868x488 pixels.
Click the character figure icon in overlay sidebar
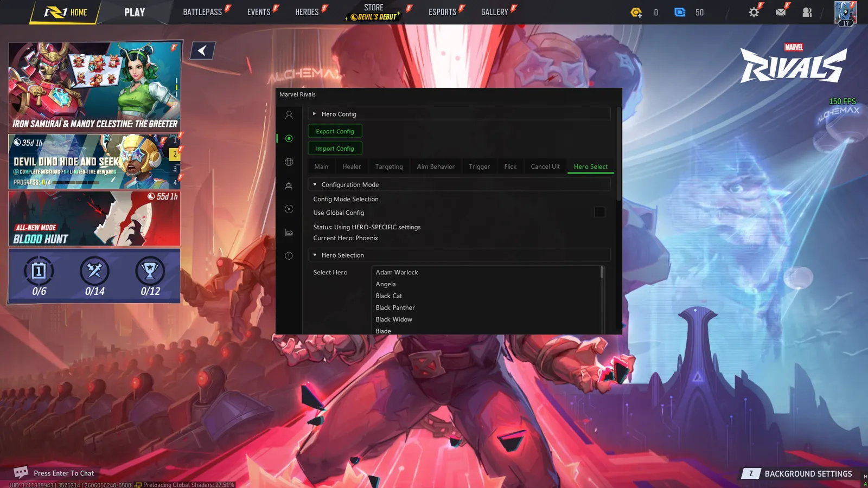click(289, 185)
